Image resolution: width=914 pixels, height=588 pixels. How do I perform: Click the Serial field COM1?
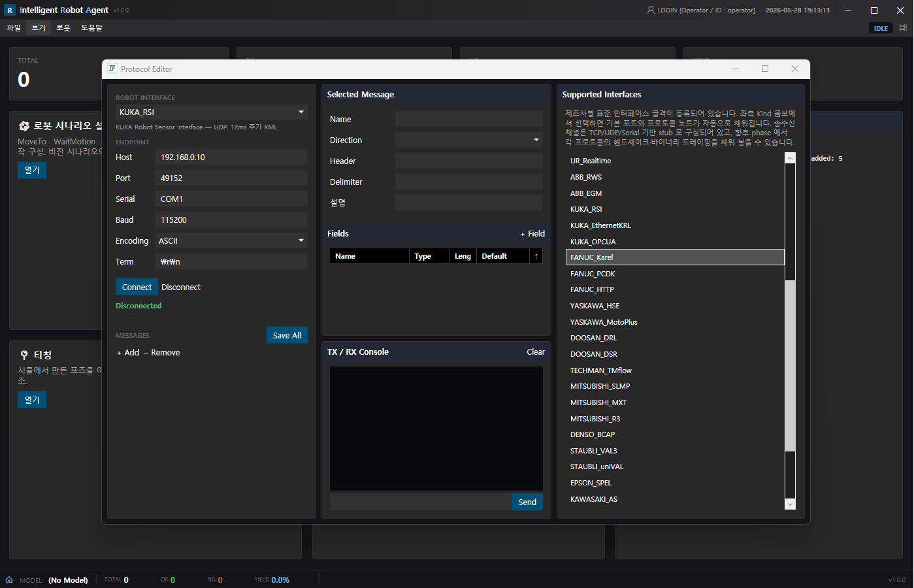pyautogui.click(x=231, y=199)
